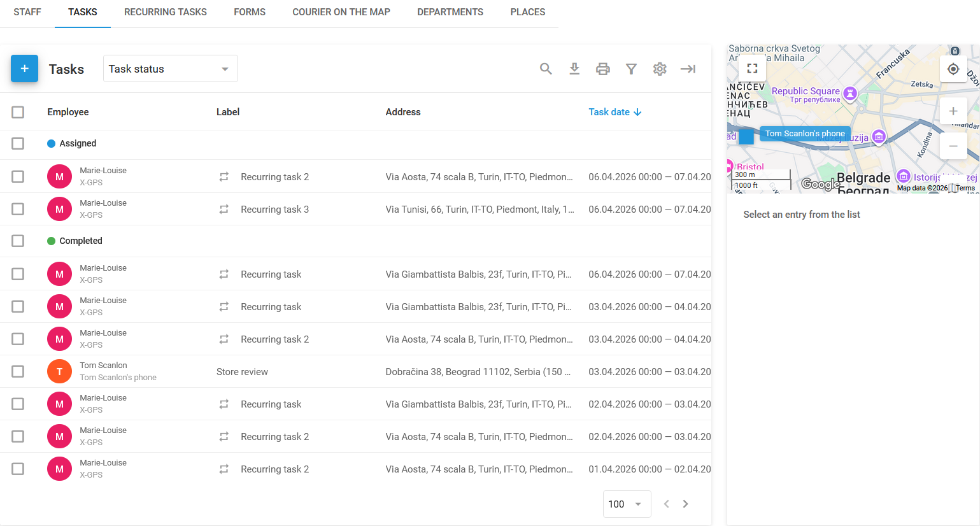Click the print tasks icon

coord(603,69)
